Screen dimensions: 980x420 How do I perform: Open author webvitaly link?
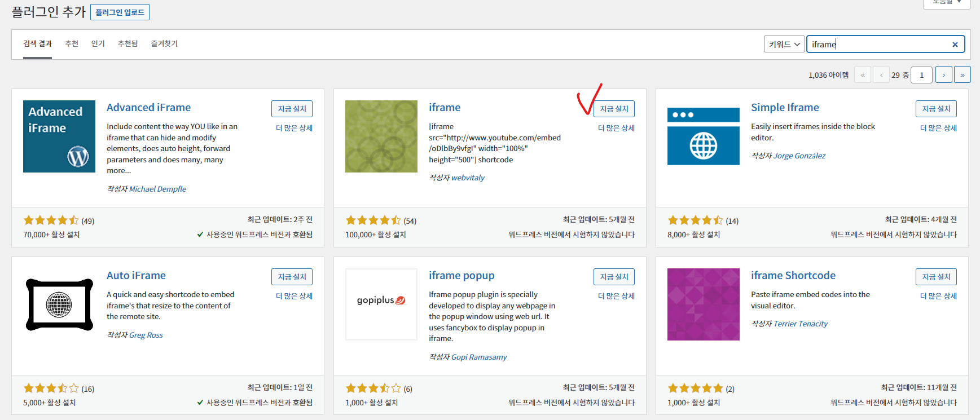tap(468, 178)
